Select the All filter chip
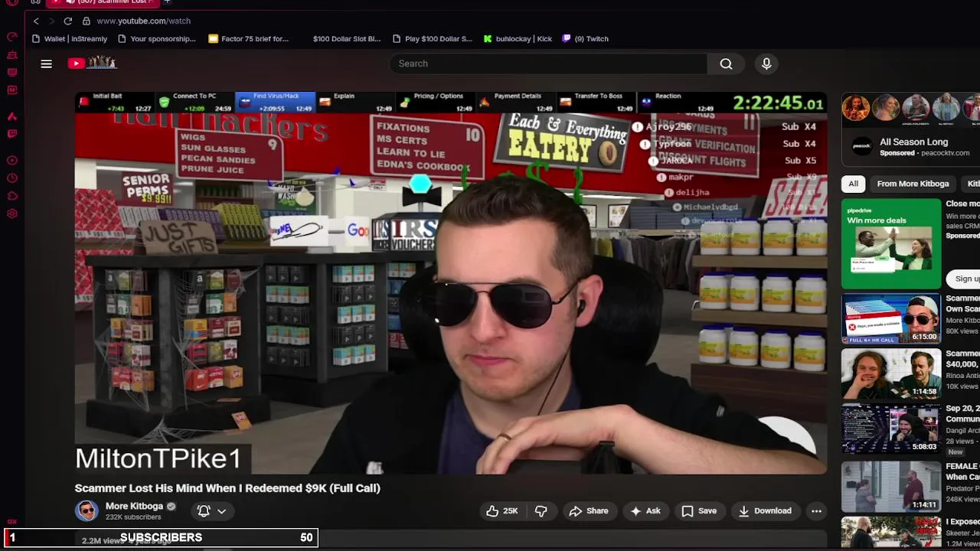 click(853, 184)
